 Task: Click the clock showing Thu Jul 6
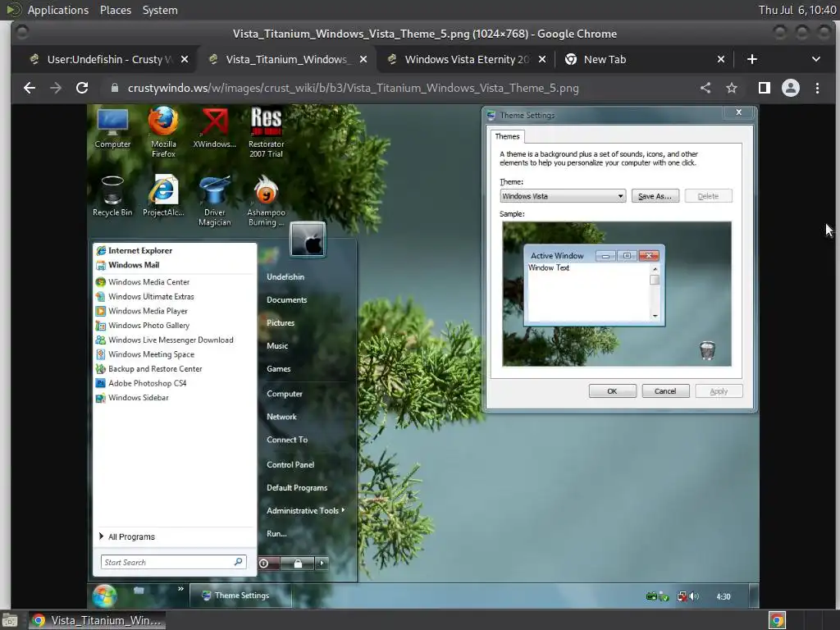point(797,10)
